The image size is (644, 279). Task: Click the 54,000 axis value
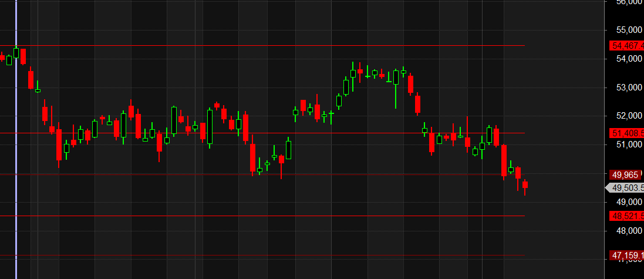click(x=628, y=59)
